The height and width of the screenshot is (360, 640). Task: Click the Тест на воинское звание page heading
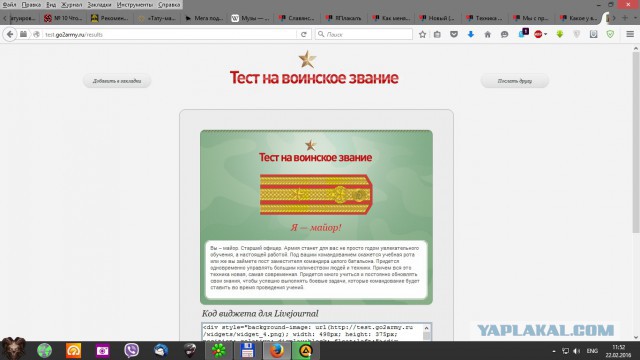314,78
